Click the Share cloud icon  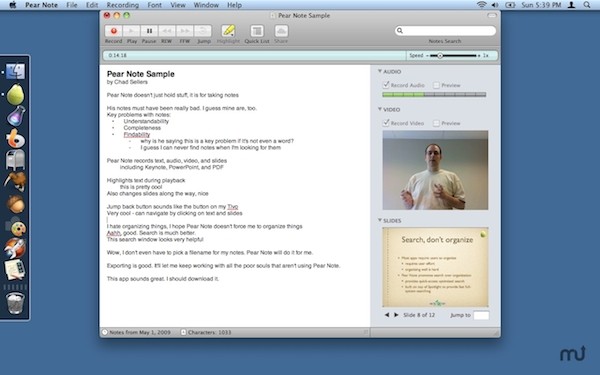point(281,31)
